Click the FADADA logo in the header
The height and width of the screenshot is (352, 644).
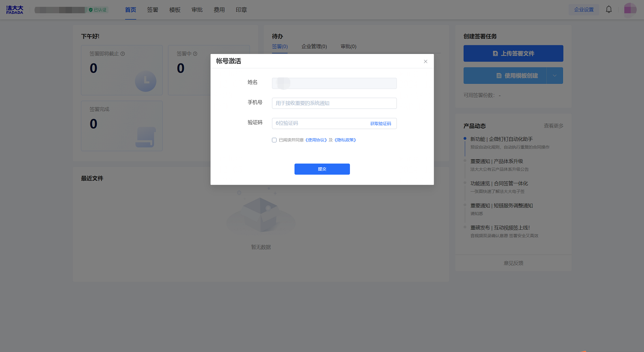(x=15, y=10)
